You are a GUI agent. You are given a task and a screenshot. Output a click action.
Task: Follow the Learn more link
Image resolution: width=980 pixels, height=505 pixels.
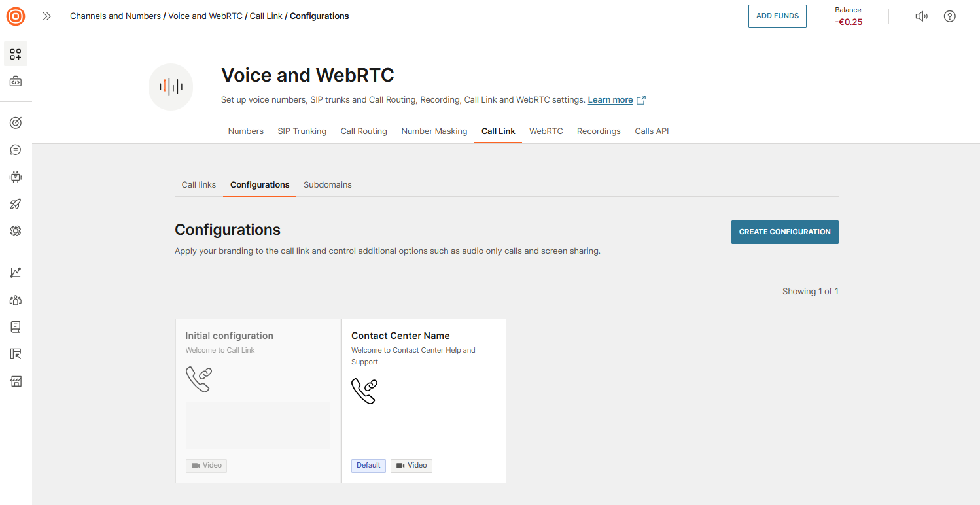[x=610, y=100]
